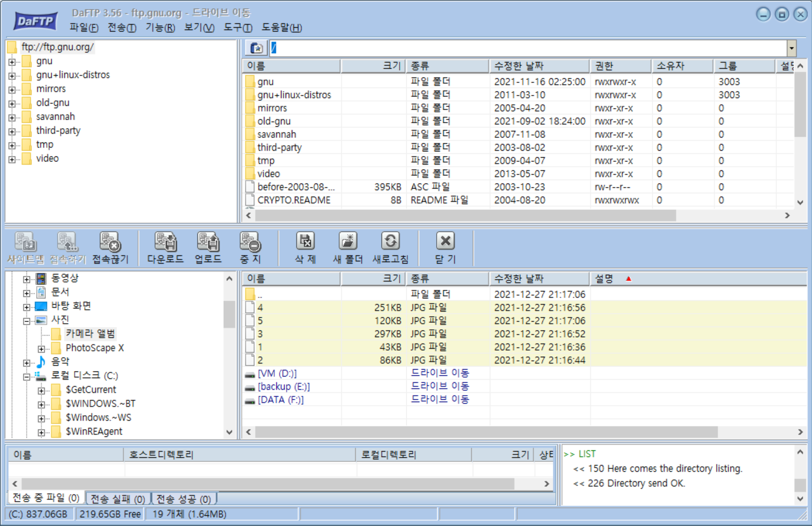812x526 pixels.
Task: Open the 기능(R) menu
Action: [x=160, y=27]
